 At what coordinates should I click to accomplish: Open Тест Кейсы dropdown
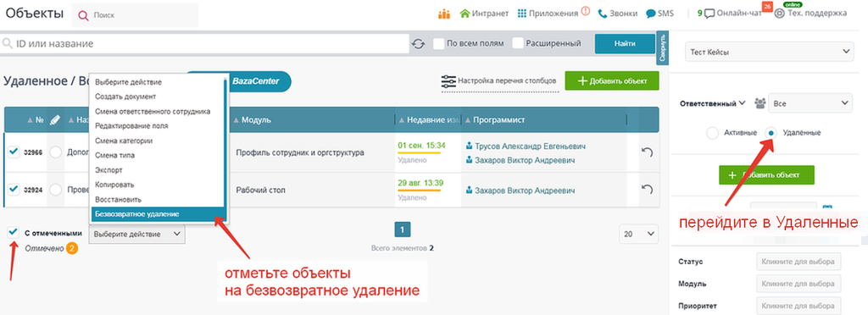pos(769,52)
